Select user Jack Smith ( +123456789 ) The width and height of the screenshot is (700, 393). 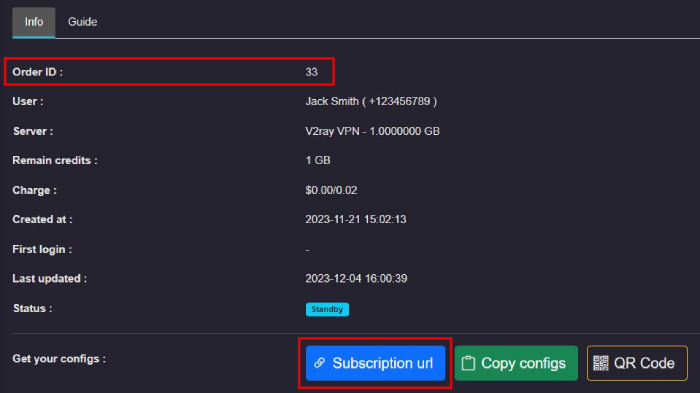point(371,101)
